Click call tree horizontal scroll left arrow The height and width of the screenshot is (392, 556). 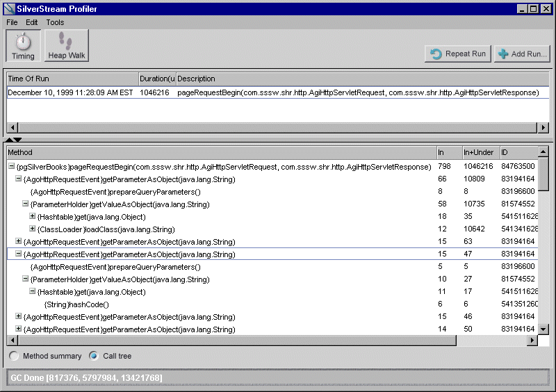point(13,340)
